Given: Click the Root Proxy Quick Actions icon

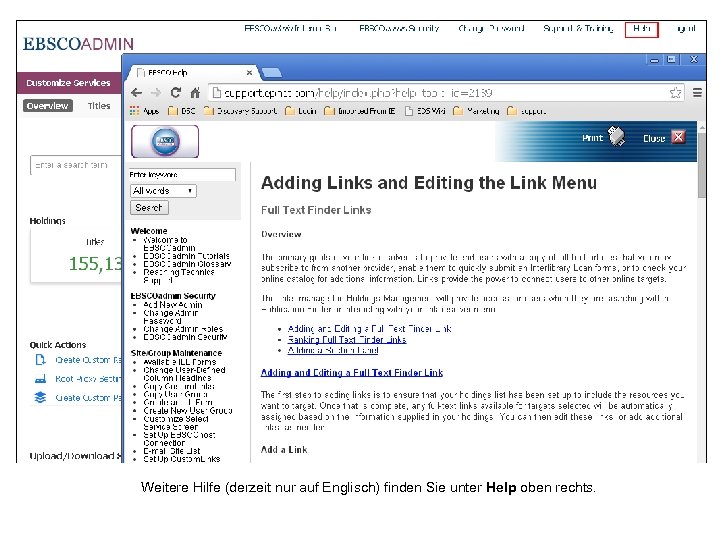Looking at the screenshot, I should point(40,379).
